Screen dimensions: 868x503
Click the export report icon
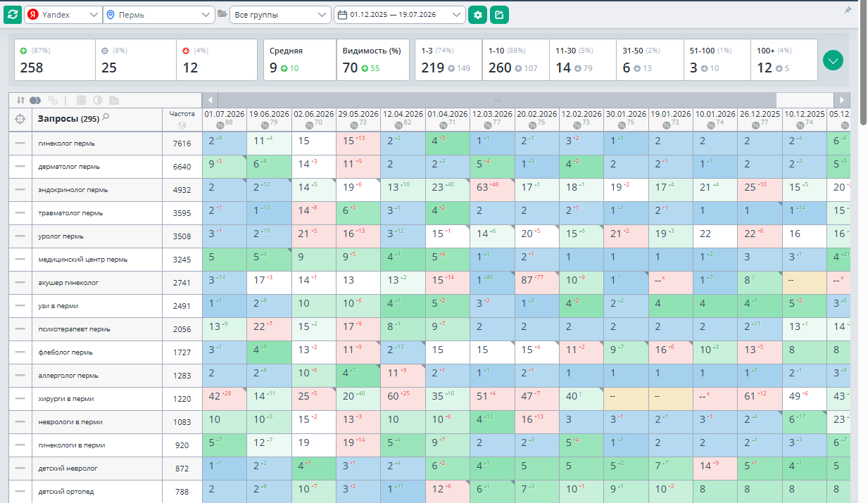(499, 15)
